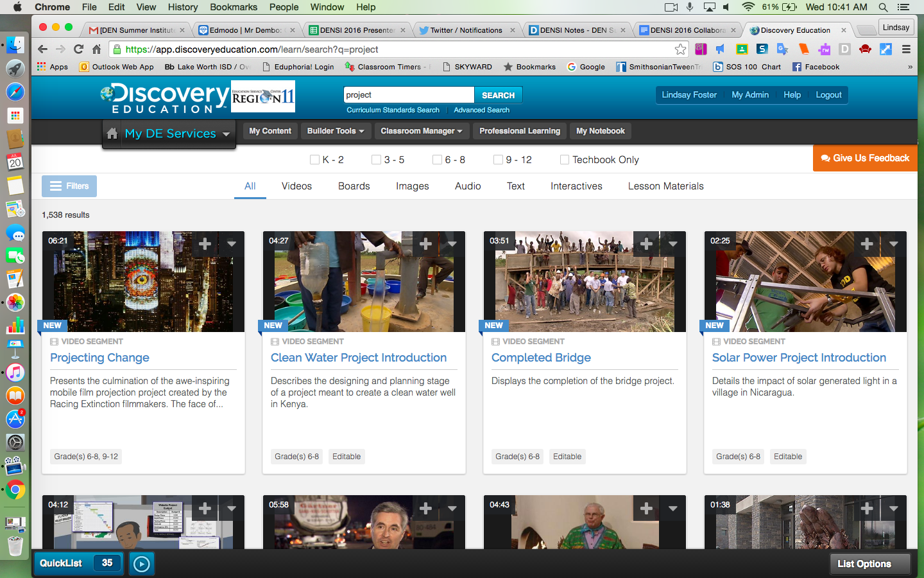924x578 pixels.
Task: Open Google Chrome from the Dock
Action: click(x=15, y=491)
